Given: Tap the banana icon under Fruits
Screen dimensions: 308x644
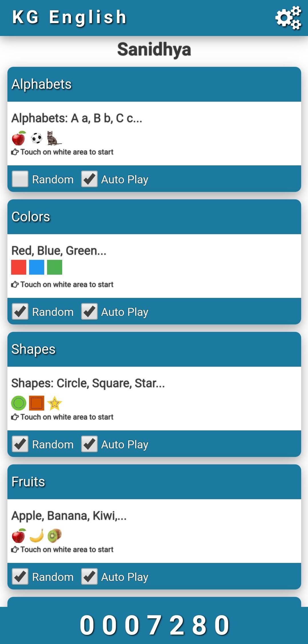Looking at the screenshot, I should (x=37, y=535).
